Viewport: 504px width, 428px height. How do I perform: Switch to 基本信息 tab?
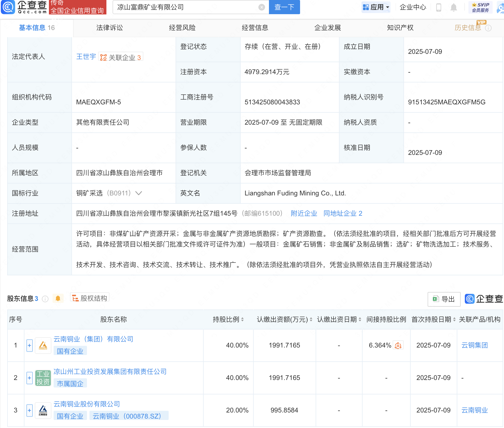(x=37, y=28)
